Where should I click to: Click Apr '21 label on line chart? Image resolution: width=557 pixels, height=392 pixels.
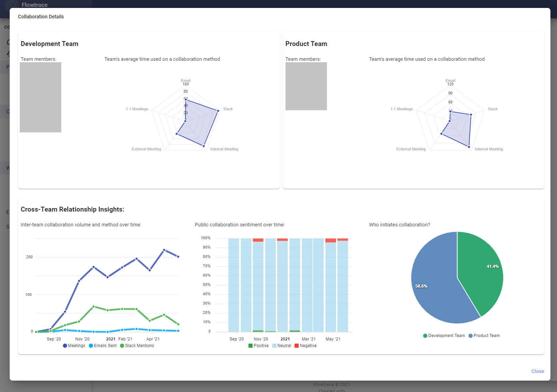[x=153, y=339]
